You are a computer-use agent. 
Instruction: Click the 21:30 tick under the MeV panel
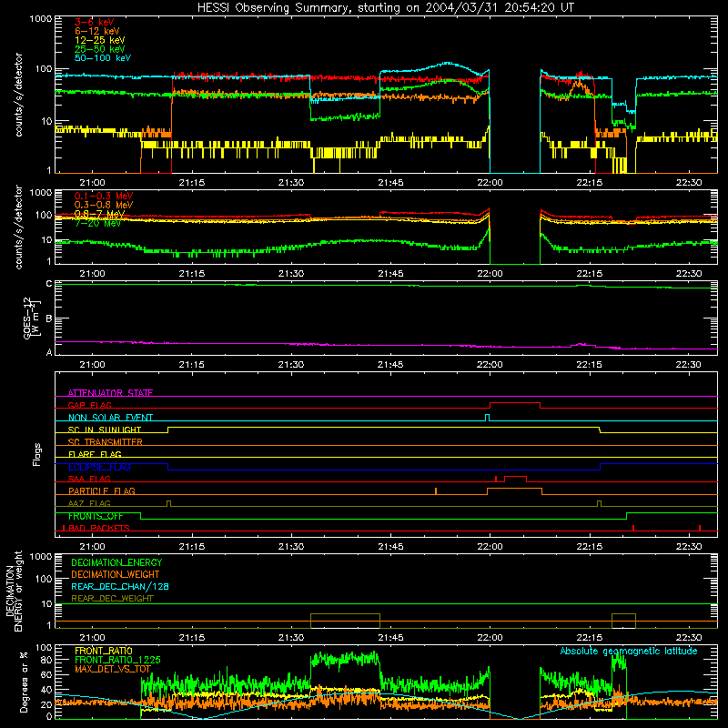pyautogui.click(x=291, y=274)
